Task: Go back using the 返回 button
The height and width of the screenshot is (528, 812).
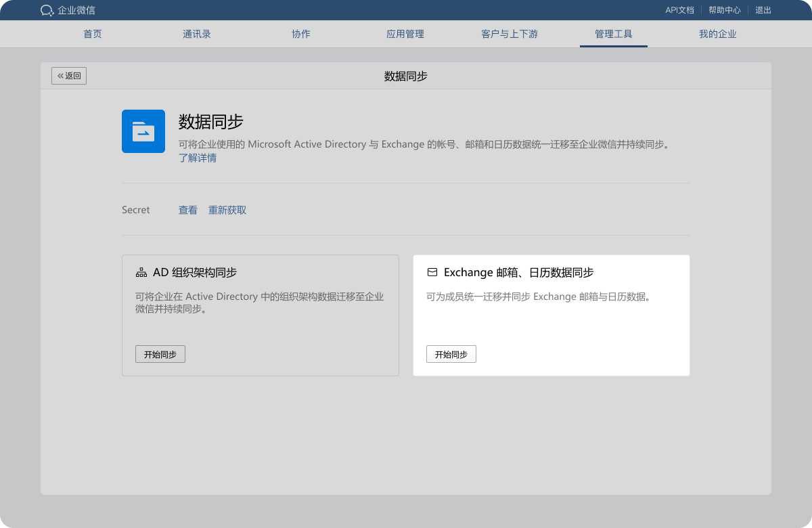Action: pyautogui.click(x=69, y=76)
